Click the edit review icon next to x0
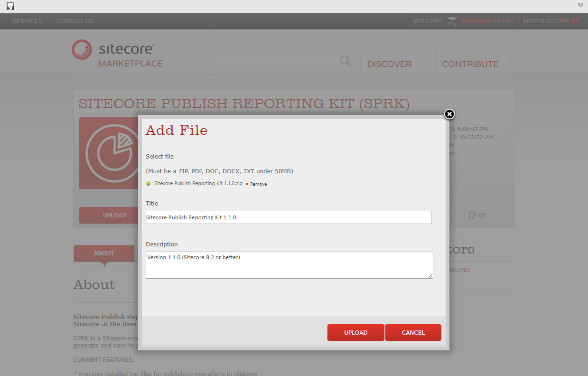 [473, 216]
